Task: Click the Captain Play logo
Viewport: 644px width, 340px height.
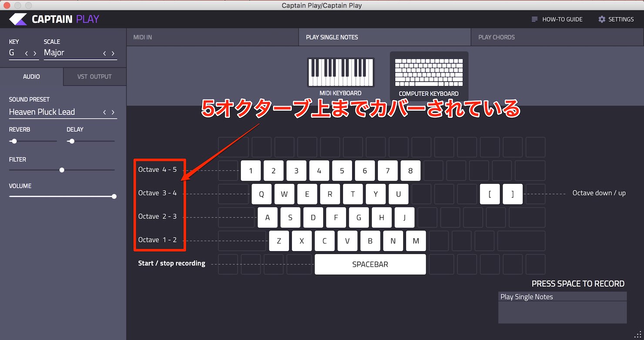Action: tap(54, 19)
